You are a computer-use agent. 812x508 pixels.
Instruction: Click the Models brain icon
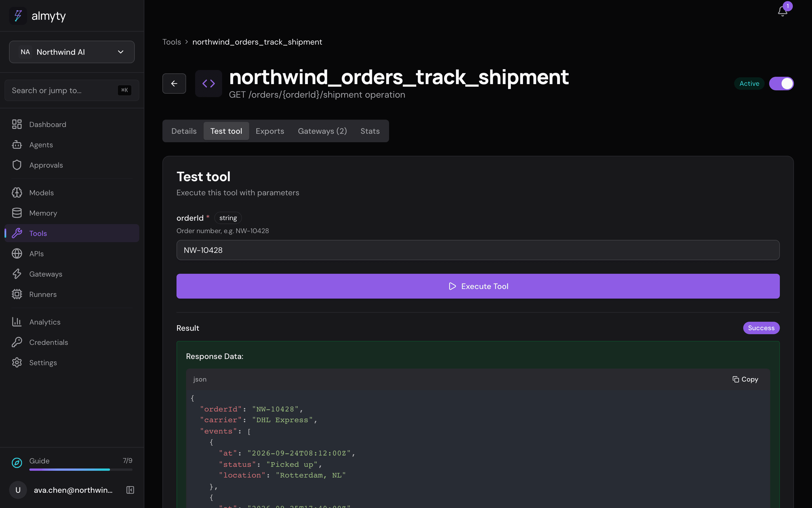click(17, 192)
